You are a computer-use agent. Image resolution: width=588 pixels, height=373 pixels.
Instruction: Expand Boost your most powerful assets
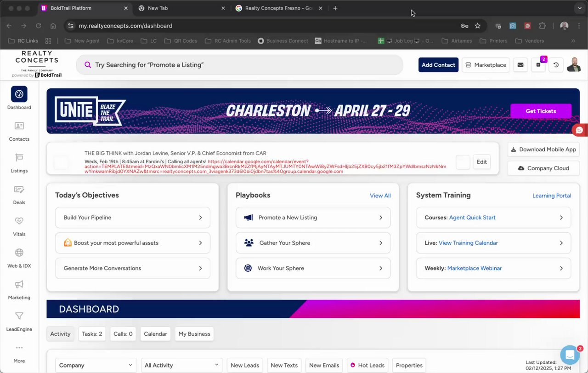(133, 243)
